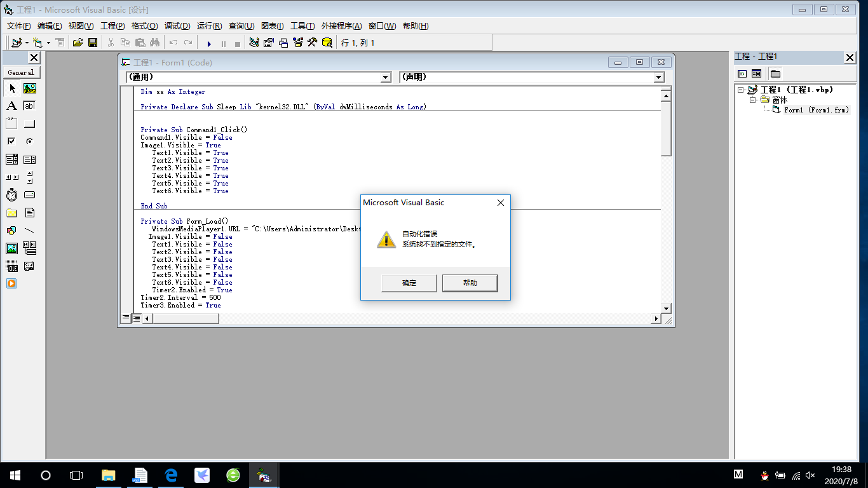Screen dimensions: 868x488
Task: Open the Object (通用) dropdown in code window
Action: click(386, 77)
